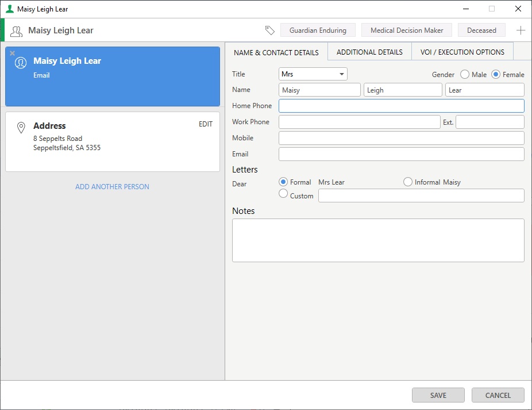Image resolution: width=532 pixels, height=410 pixels.
Task: Minimize the Maisy Leigh Lear window
Action: pos(466,9)
